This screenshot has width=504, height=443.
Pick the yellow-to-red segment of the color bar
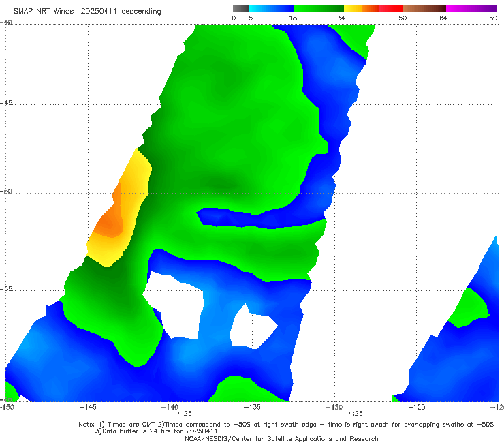click(x=373, y=8)
